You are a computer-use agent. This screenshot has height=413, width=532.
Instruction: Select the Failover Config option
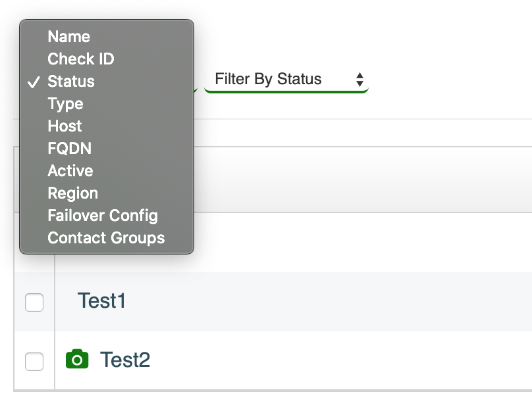point(107,216)
